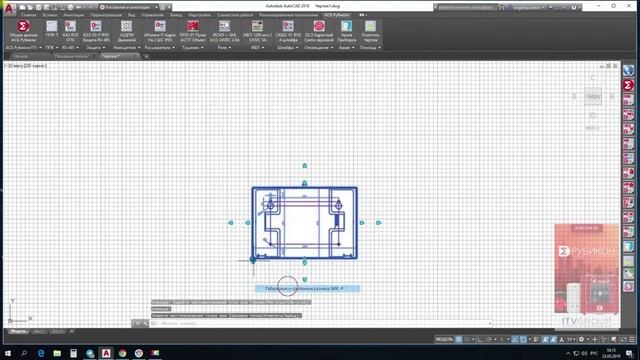
Task: Select the АСБ Рубикон ribbon tab
Action: [337, 15]
